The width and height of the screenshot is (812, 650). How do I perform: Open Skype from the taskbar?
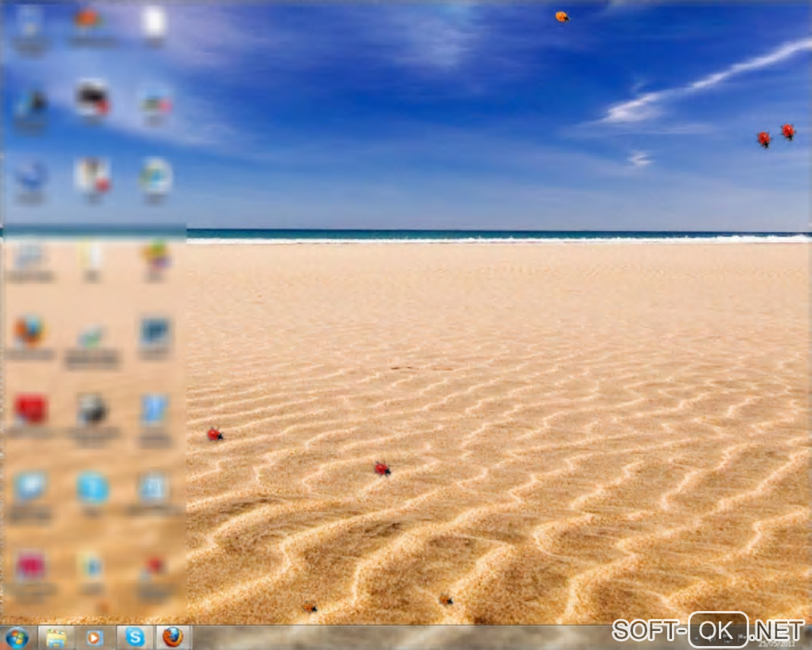(x=135, y=637)
